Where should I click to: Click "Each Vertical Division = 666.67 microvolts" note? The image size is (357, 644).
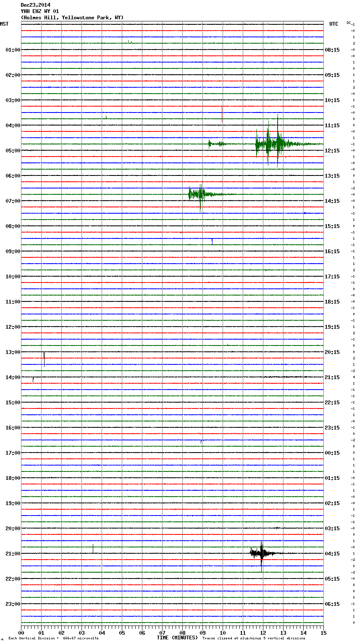[53, 638]
